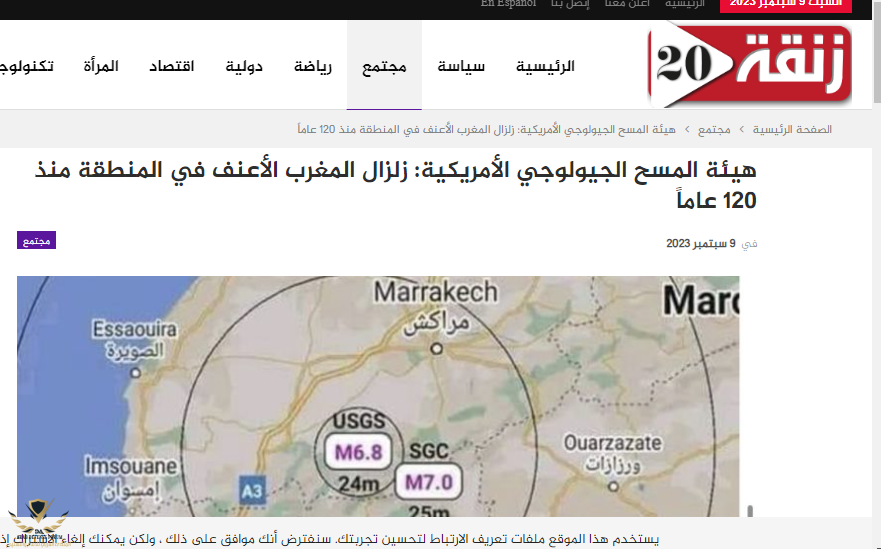Go to the رياضة sports section
Screen dimensions: 881x549
tap(314, 67)
